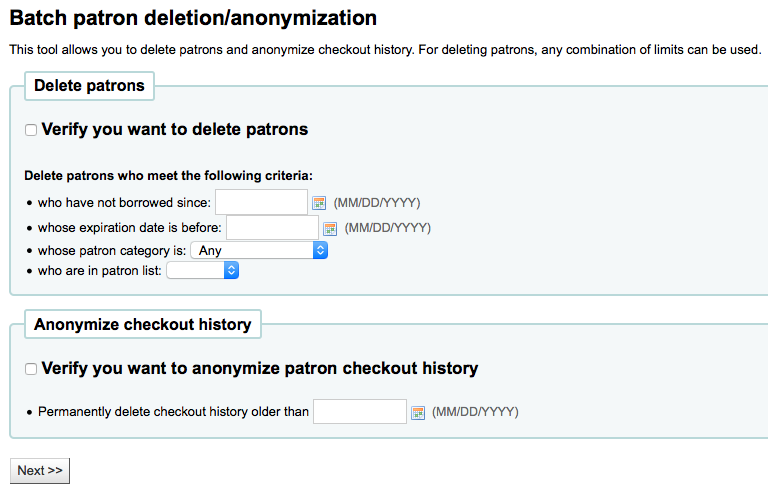Open the patron category dropdown showing Any
768x497 pixels.
(259, 250)
